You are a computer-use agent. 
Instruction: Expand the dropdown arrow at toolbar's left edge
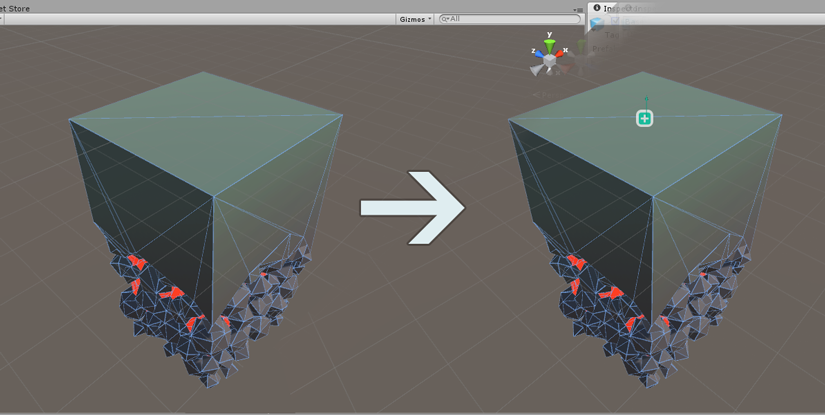pos(3,19)
